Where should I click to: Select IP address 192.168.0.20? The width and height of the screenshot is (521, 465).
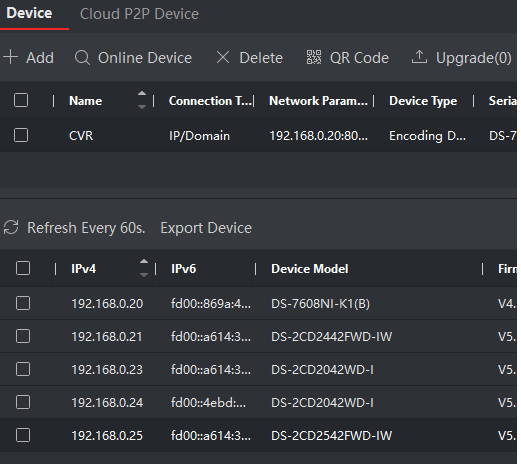107,304
